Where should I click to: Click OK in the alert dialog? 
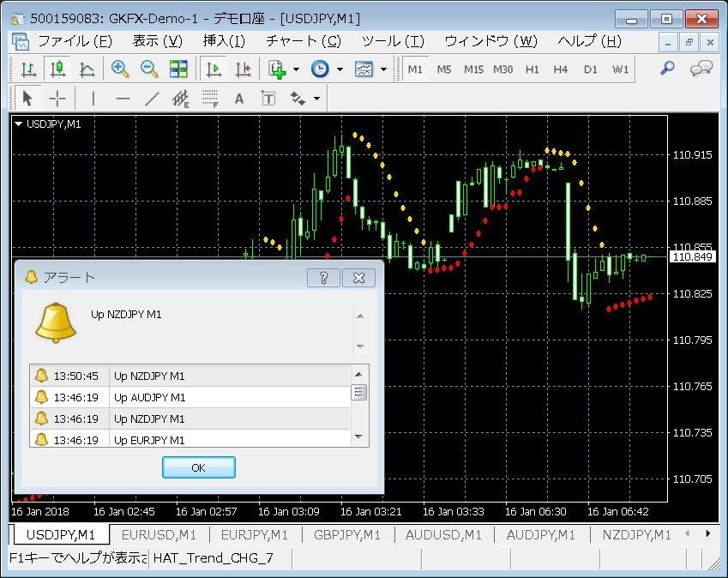point(199,467)
